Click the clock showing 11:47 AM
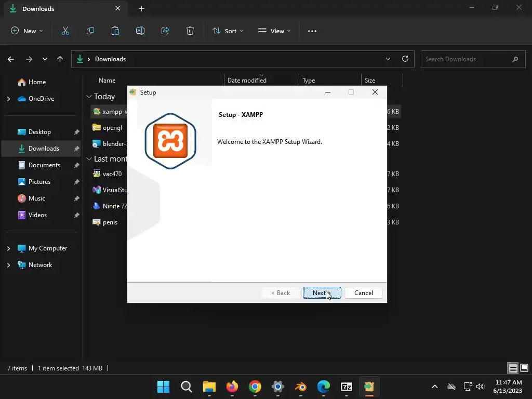 click(x=508, y=382)
